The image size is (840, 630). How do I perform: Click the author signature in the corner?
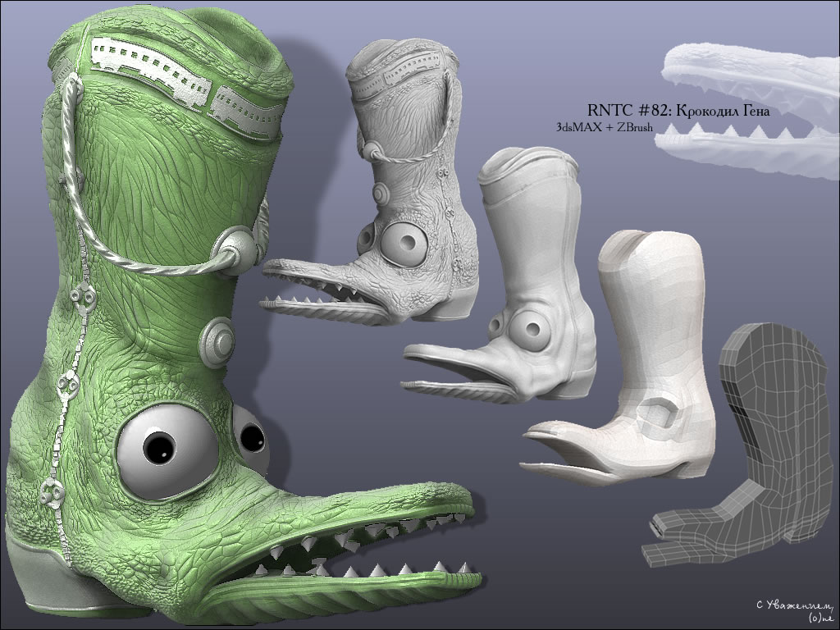[793, 609]
